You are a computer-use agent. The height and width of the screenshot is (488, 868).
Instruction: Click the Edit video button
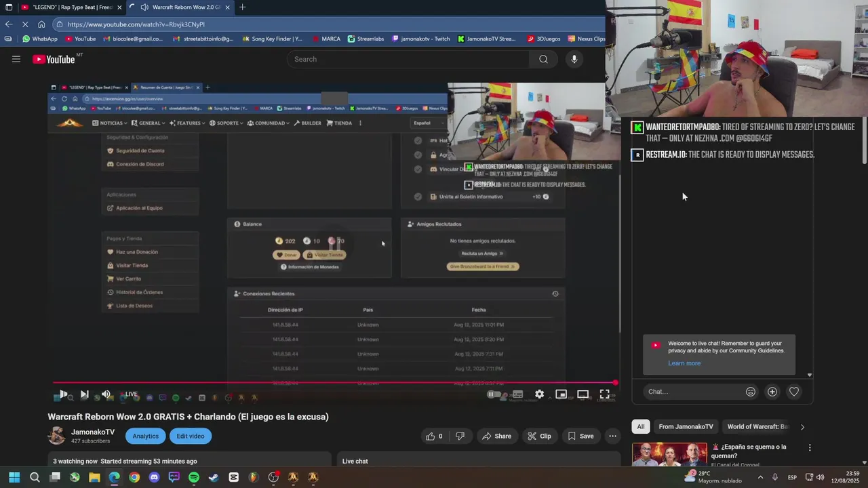191,436
